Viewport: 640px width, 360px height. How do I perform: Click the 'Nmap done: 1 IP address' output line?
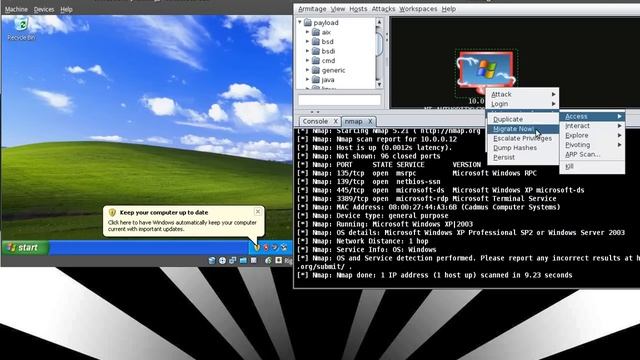(x=435, y=275)
